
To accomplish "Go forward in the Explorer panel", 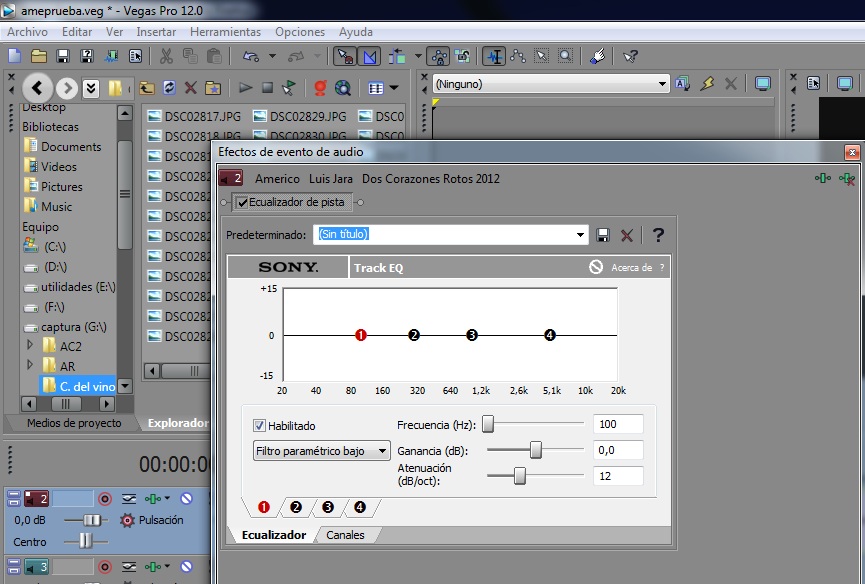I will (x=67, y=88).
